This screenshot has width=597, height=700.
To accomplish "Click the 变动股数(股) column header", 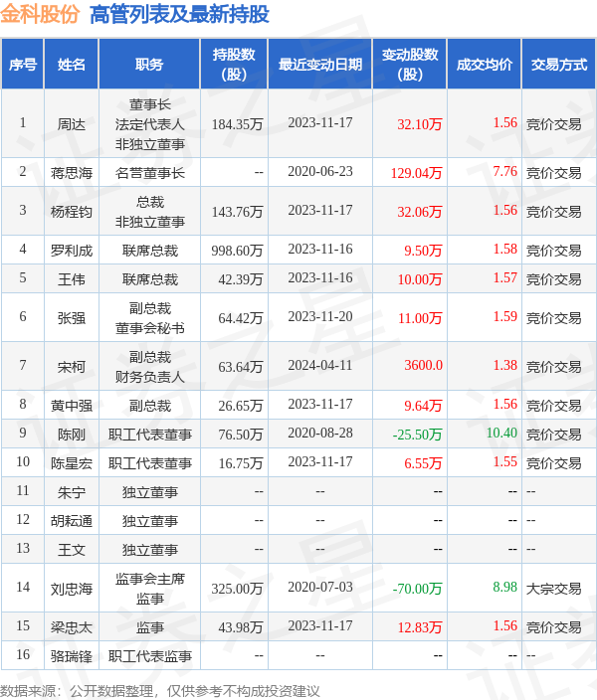I will pos(410,65).
